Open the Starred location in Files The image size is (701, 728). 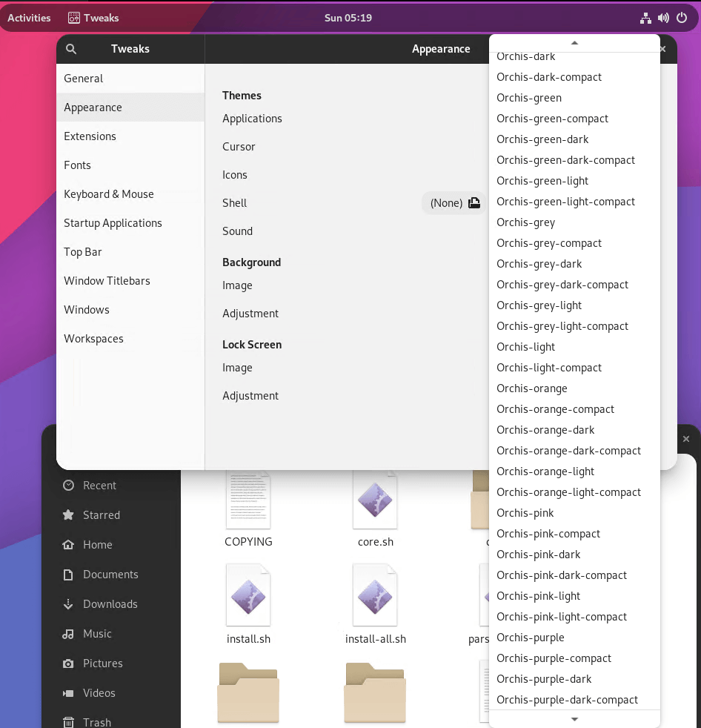100,514
